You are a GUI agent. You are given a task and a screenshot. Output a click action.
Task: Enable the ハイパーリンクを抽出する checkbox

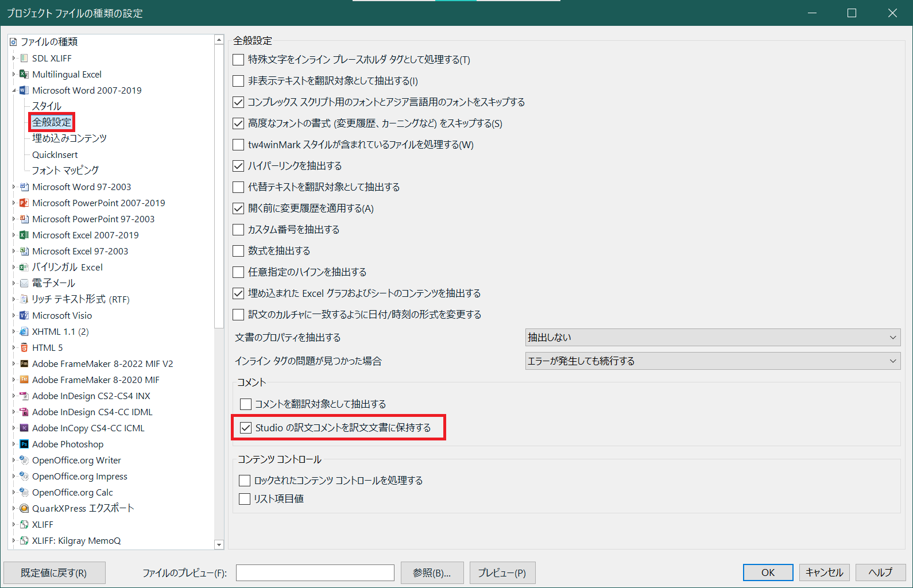(238, 166)
